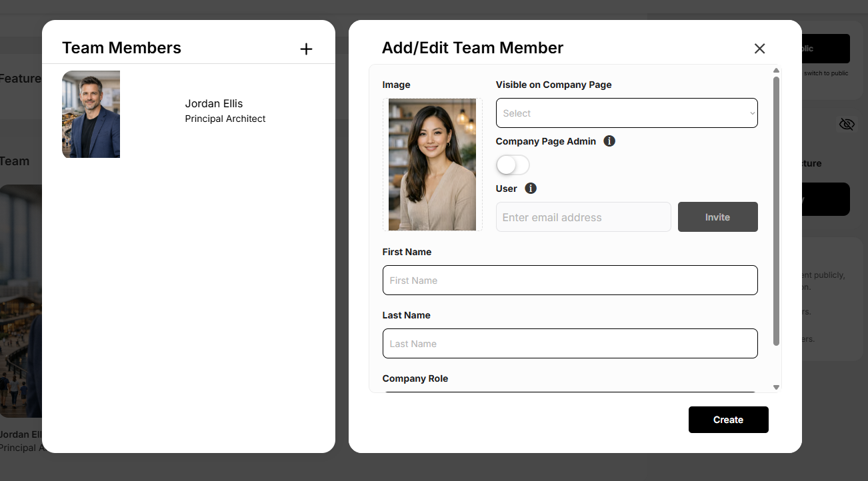This screenshot has height=481, width=868.
Task: Click the info icon beside User label
Action: [531, 189]
